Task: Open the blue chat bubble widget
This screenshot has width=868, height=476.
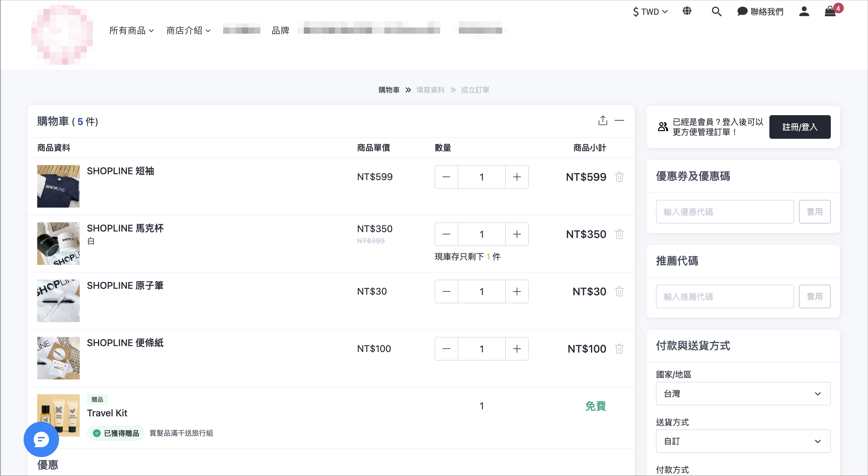Action: coord(41,439)
